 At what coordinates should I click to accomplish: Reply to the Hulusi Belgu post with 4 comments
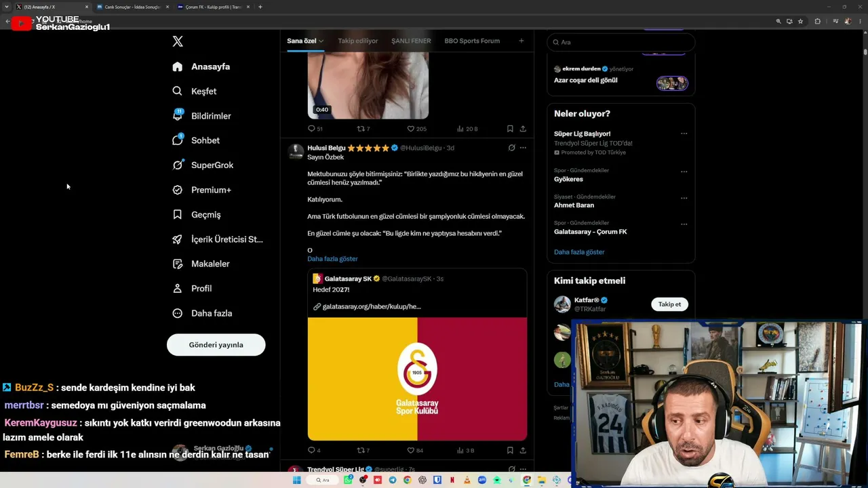(314, 450)
